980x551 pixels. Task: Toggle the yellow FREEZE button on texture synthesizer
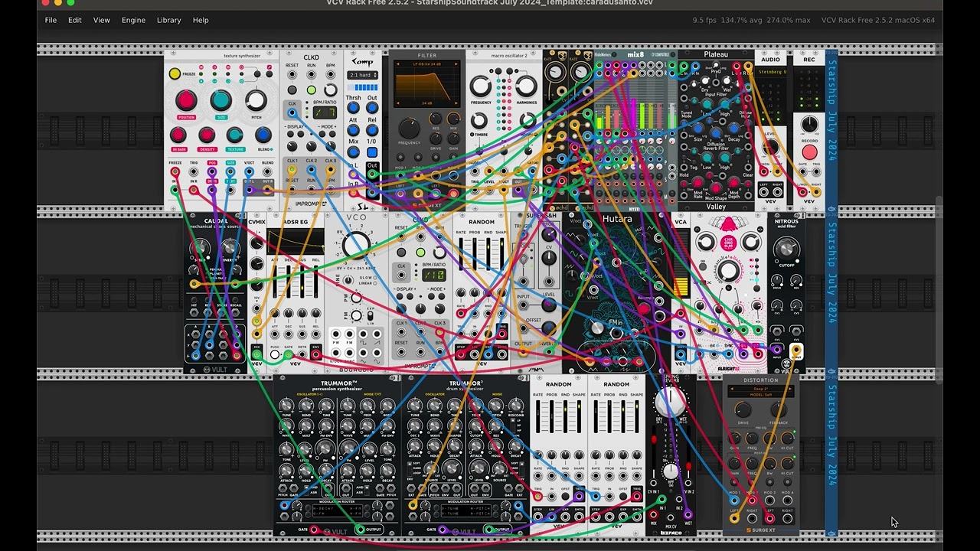click(x=175, y=73)
